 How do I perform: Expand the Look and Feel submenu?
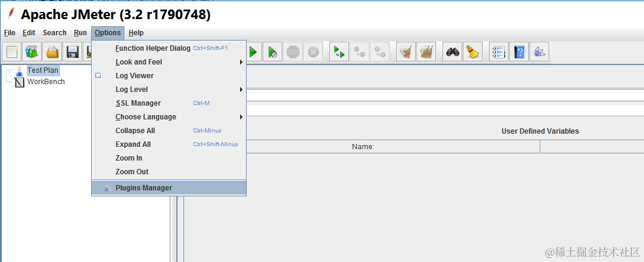(x=169, y=62)
